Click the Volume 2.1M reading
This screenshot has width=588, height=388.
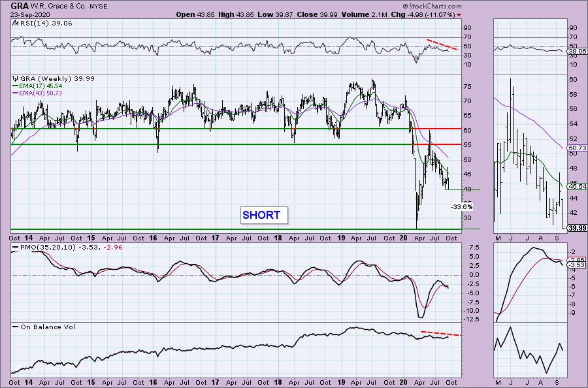(364, 14)
